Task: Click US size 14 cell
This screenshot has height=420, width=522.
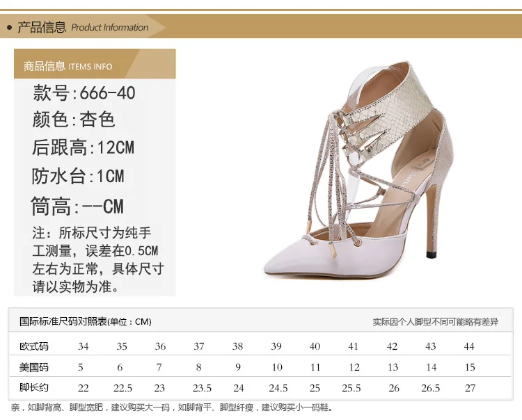Action: tap(432, 367)
